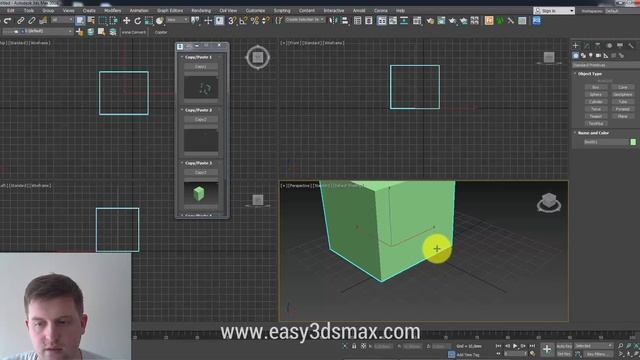Activate the Select and Rotate tool
This screenshot has height=360, width=640.
pyautogui.click(x=138, y=20)
